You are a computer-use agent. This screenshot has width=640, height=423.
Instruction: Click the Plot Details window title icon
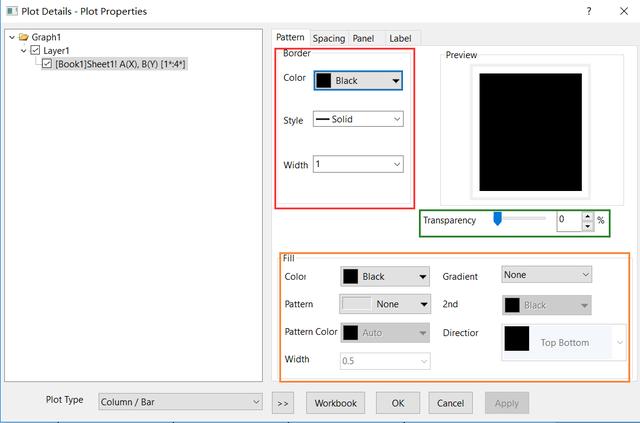pos(12,11)
